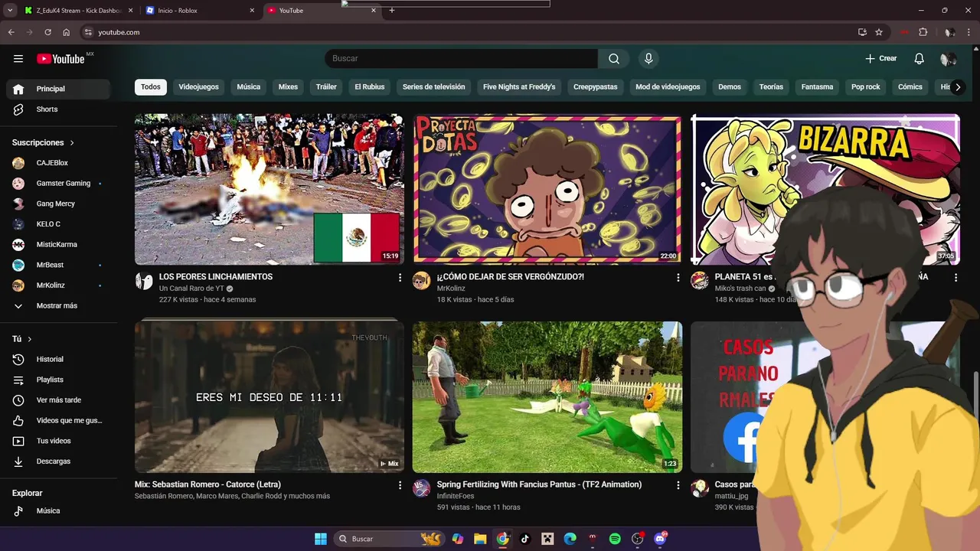Open Windows Start menu
980x551 pixels.
pos(321,539)
